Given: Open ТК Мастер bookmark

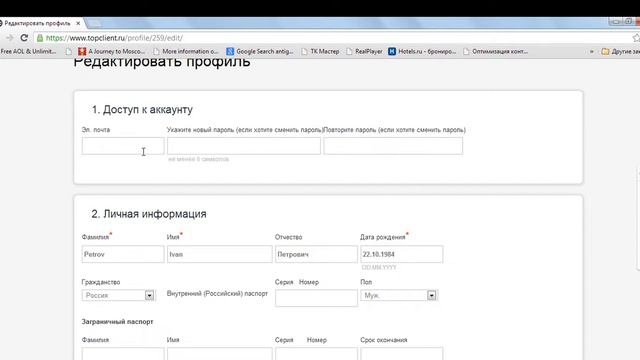Looking at the screenshot, I should click(320, 51).
